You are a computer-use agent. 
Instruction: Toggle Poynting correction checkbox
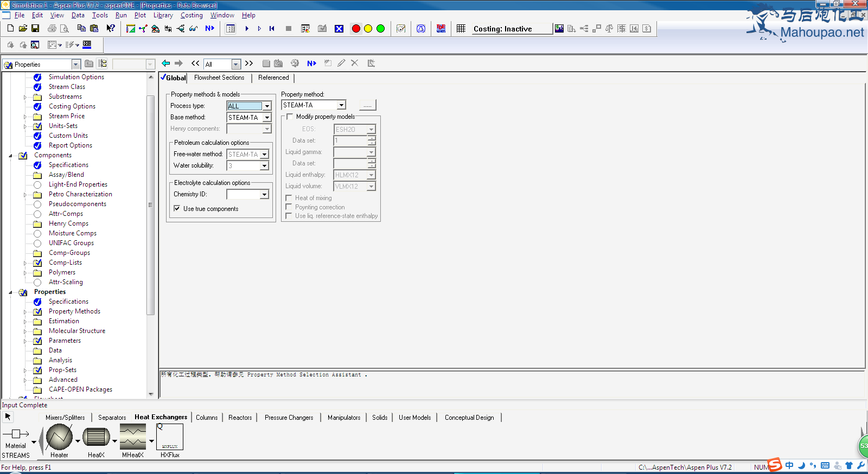click(x=289, y=207)
